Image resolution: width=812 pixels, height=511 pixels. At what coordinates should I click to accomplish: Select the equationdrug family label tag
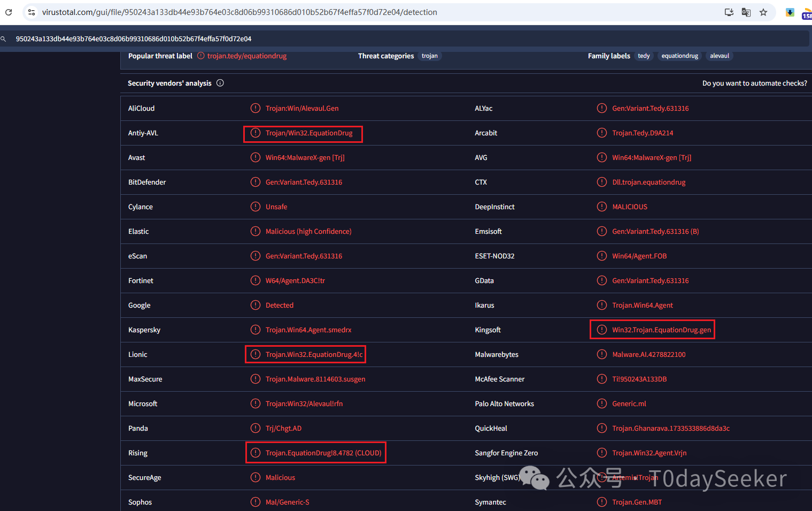[x=680, y=56]
